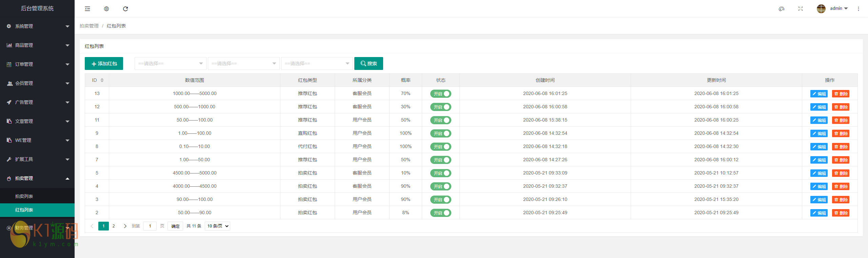Open the theme palette icon
868x258 pixels.
pos(782,9)
